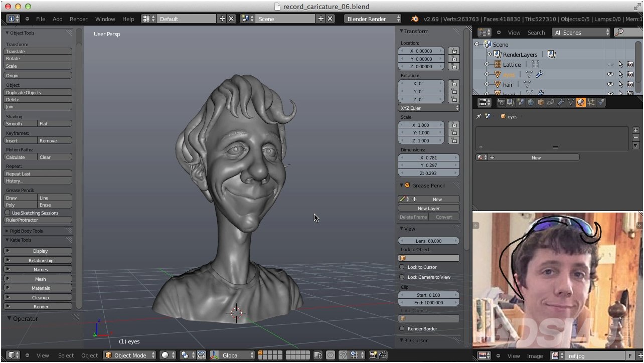Open the Add menu
The image size is (644, 363).
58,19
